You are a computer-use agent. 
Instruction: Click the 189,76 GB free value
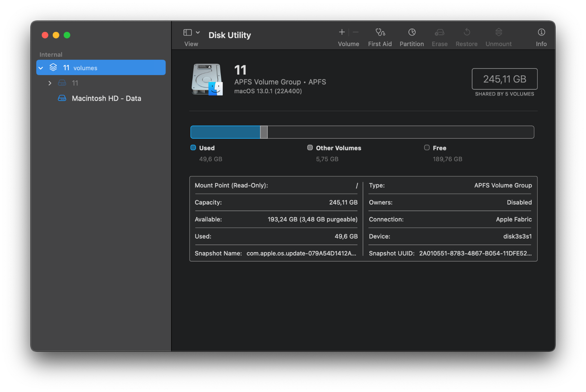point(448,159)
